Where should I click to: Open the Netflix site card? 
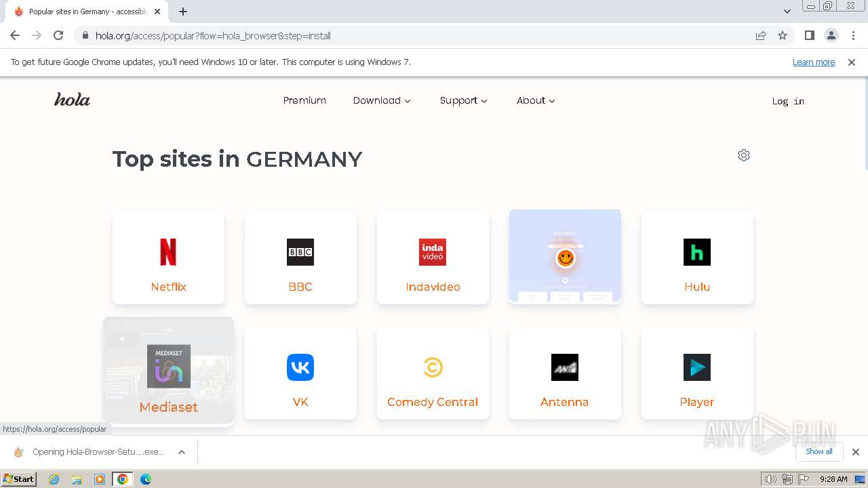(168, 258)
